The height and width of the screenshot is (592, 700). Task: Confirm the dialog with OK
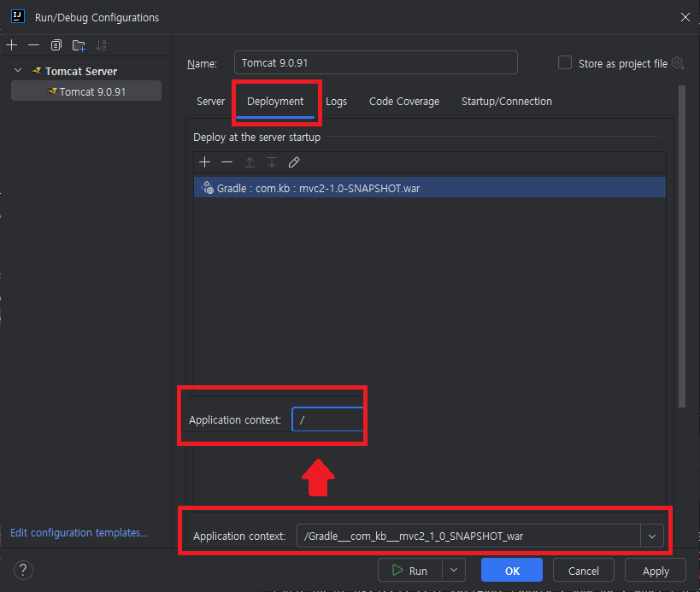point(512,570)
